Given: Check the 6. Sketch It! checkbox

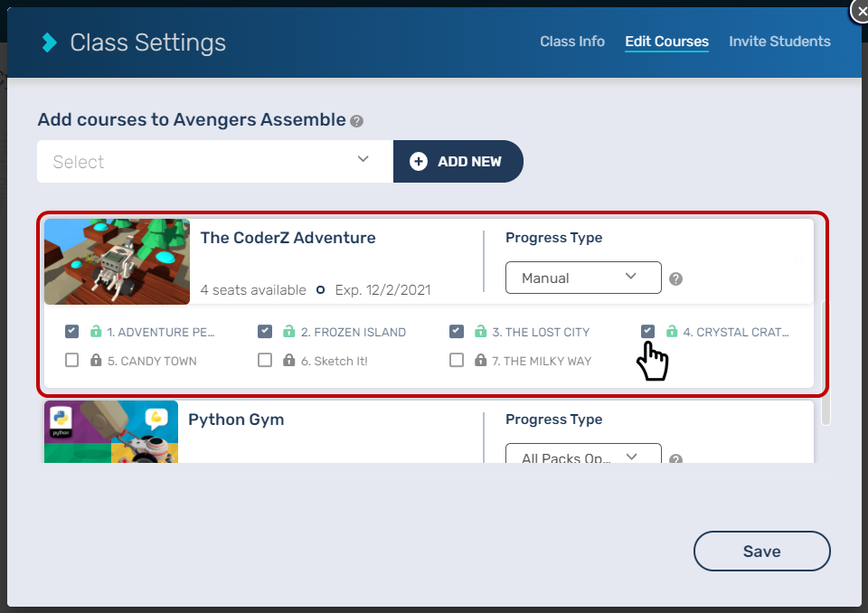Looking at the screenshot, I should (265, 360).
